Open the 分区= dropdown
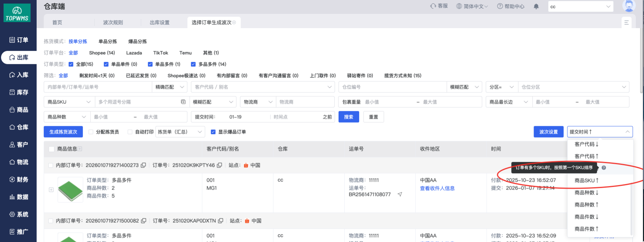This screenshot has height=242, width=644. (x=502, y=87)
